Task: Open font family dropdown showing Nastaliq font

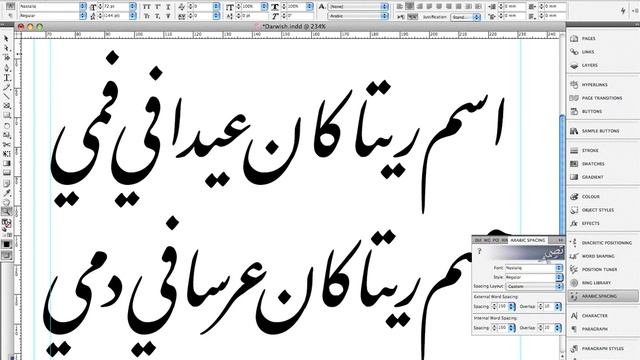Action: pos(83,7)
